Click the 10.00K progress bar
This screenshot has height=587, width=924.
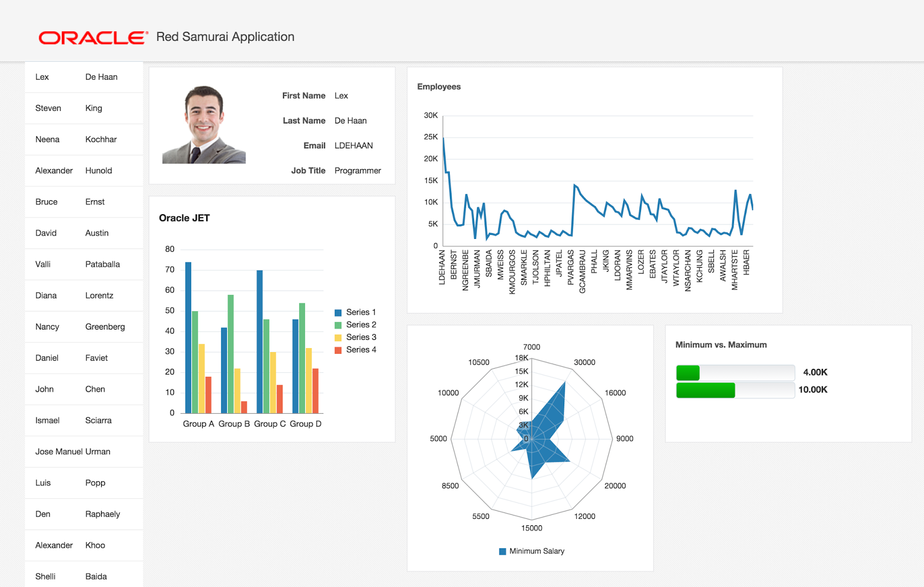coord(735,390)
